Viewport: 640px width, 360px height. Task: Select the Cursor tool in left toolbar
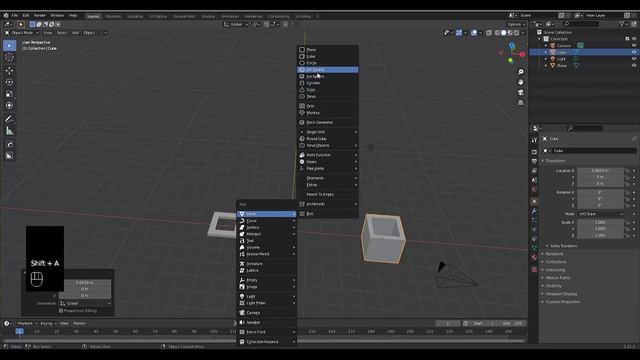[x=9, y=58]
